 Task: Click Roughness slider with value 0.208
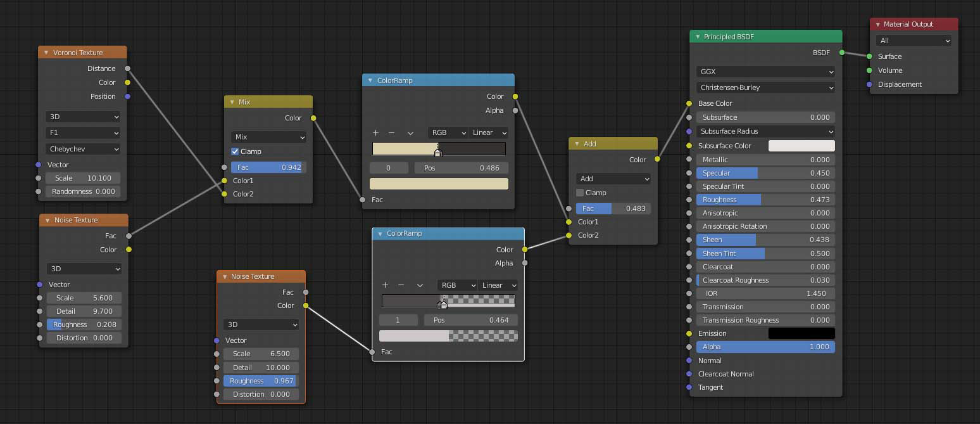pos(84,324)
